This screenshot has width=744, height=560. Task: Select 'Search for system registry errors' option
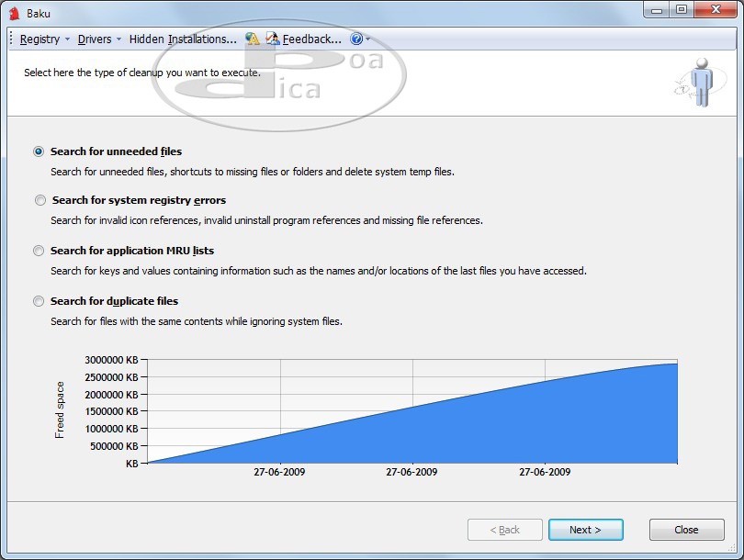coord(39,200)
